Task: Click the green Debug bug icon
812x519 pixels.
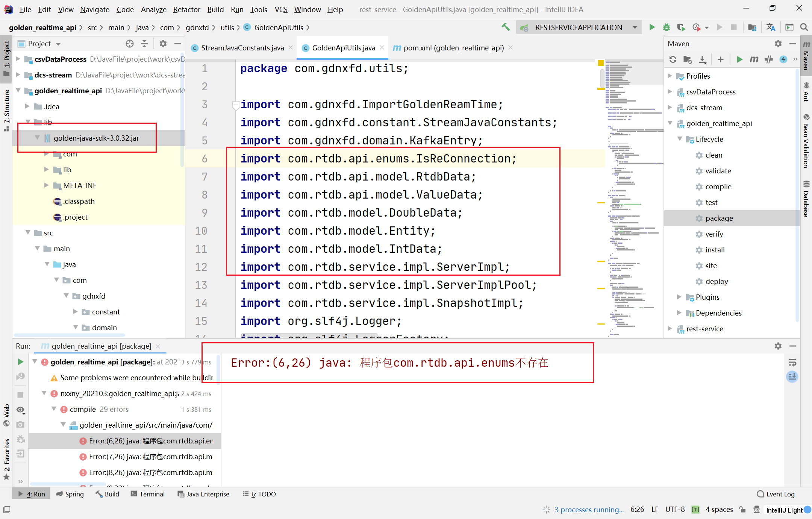Action: click(666, 27)
